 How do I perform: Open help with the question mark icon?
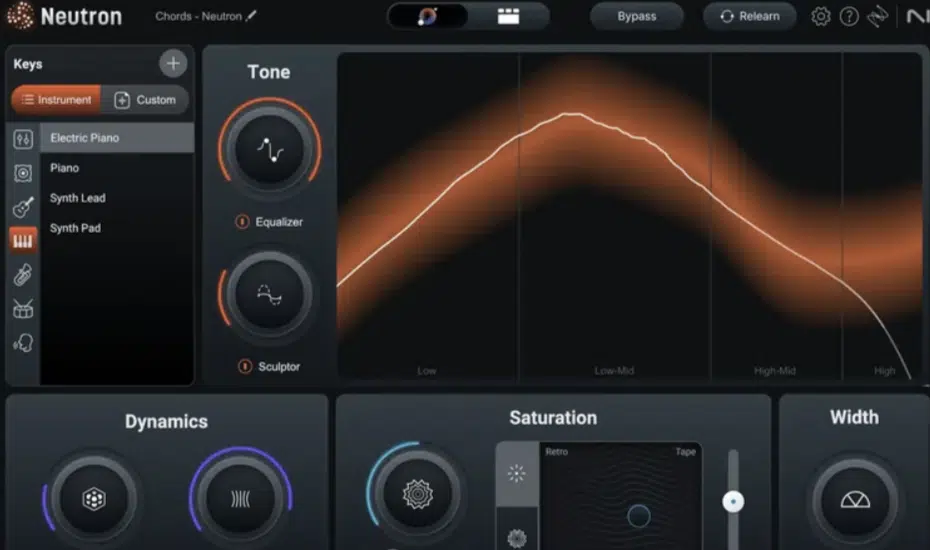point(849,16)
